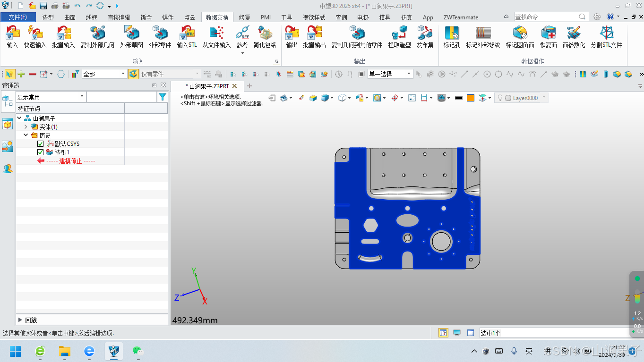Open the Layer0000 layer dropdown
Image resolution: width=644 pixels, height=362 pixels.
click(544, 98)
